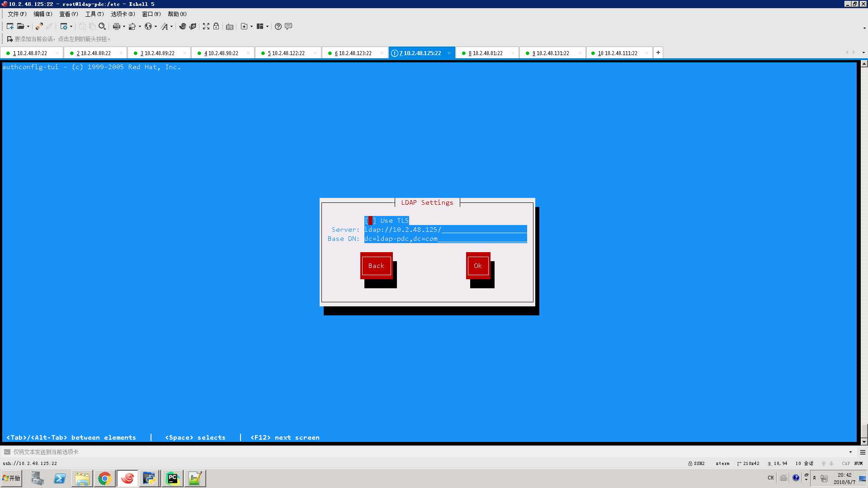The height and width of the screenshot is (488, 868).
Task: Click the lock screen padlock icon
Action: tap(216, 27)
